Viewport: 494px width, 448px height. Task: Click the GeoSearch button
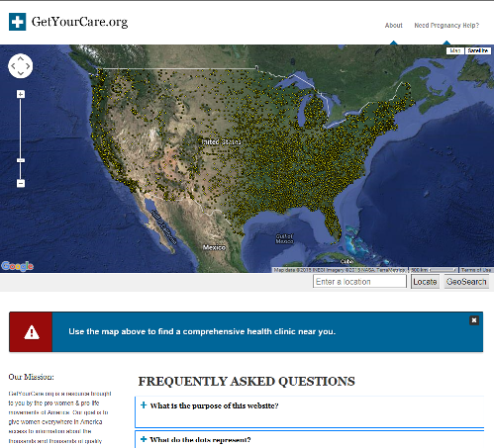(466, 282)
